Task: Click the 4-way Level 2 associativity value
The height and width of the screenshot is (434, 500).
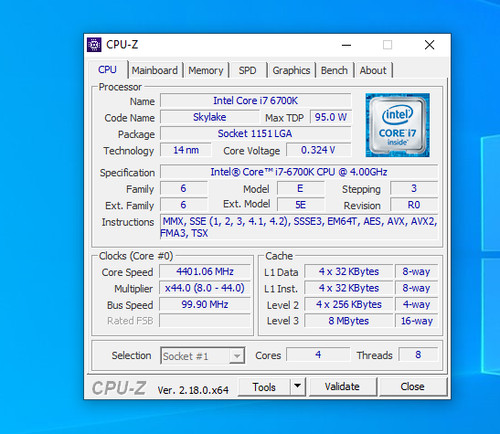Action: (x=416, y=304)
